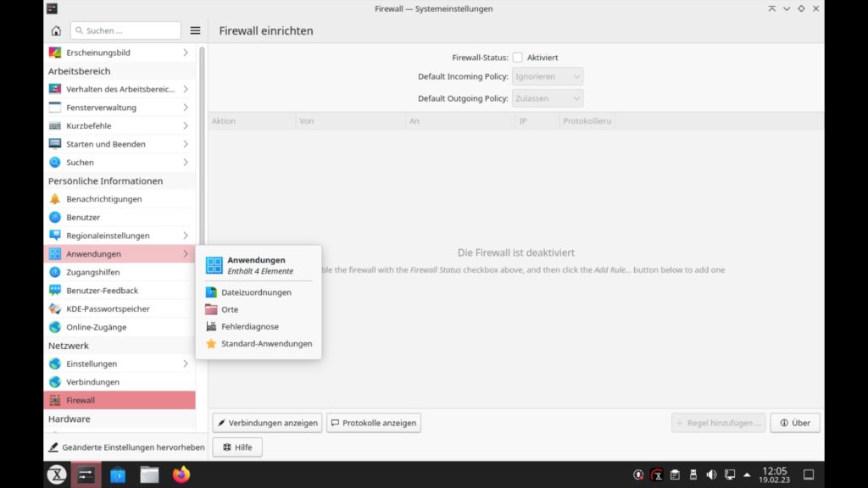Click the Erscheinungsbild icon
868x488 pixels.
(x=55, y=53)
